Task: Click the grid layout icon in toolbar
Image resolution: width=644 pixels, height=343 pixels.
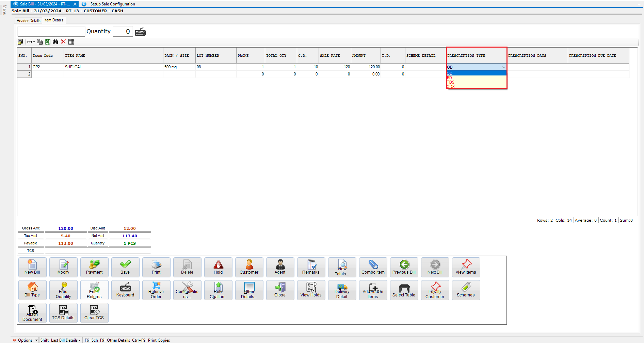Action: coord(71,42)
